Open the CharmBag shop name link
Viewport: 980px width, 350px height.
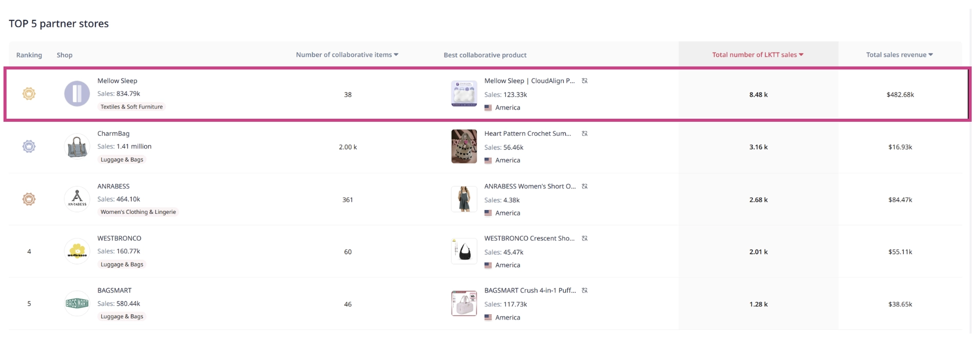[x=113, y=134]
